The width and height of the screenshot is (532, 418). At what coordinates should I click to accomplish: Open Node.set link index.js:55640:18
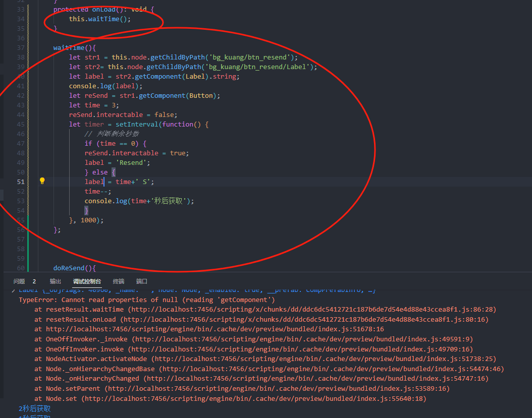point(254,399)
